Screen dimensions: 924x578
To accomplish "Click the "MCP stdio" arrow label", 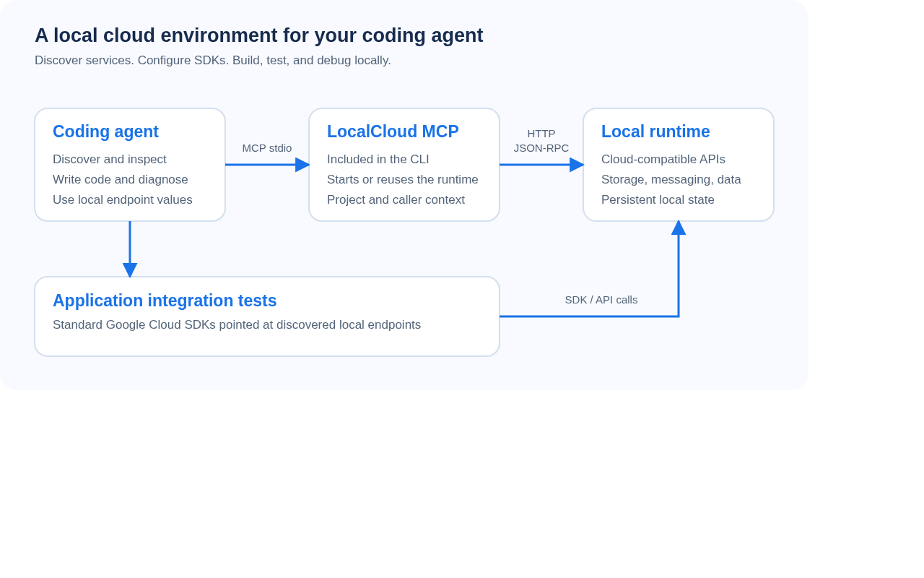I will [267, 148].
